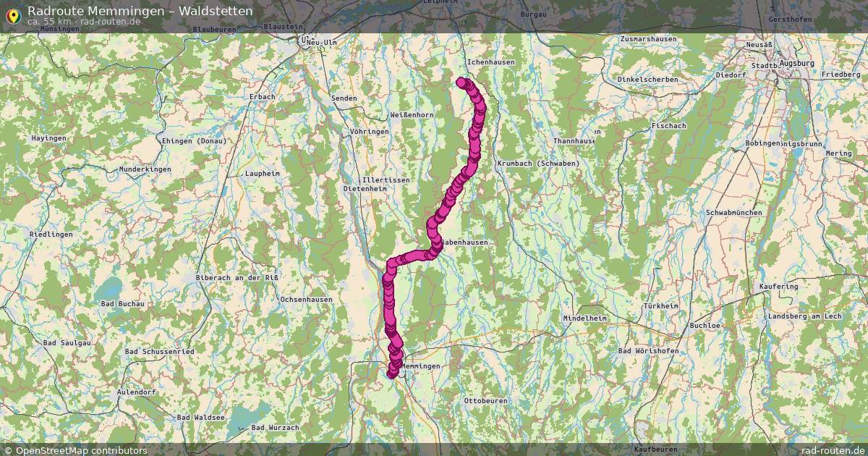This screenshot has width=868, height=456.
Task: Click the ca. 55 km subtitle text
Action: (51, 22)
